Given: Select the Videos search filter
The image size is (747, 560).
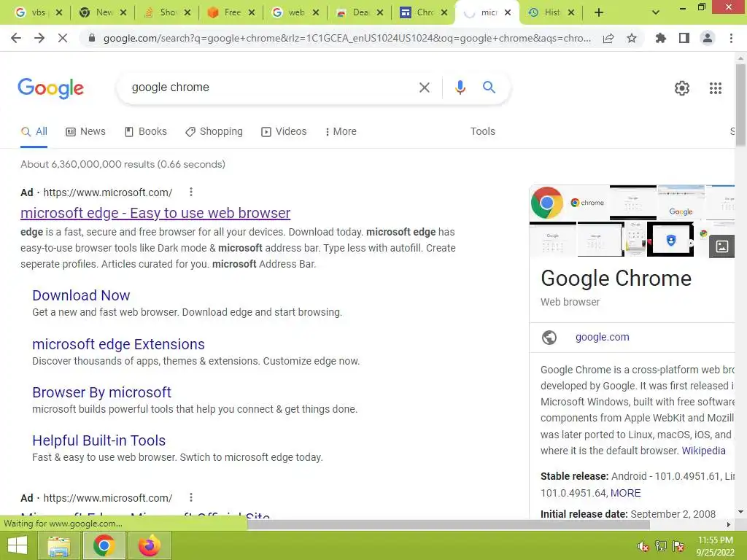Looking at the screenshot, I should click(284, 131).
